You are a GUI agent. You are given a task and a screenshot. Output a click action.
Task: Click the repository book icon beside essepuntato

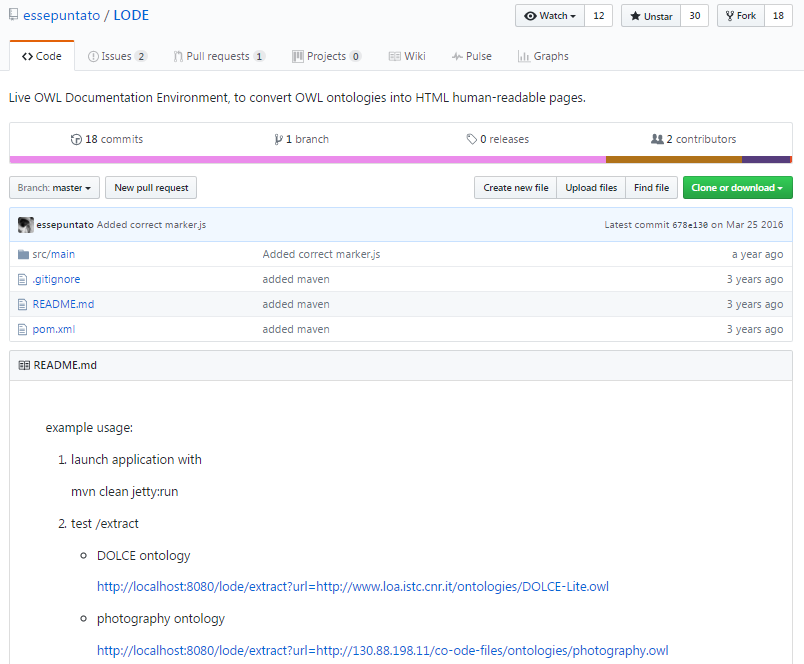tap(14, 15)
